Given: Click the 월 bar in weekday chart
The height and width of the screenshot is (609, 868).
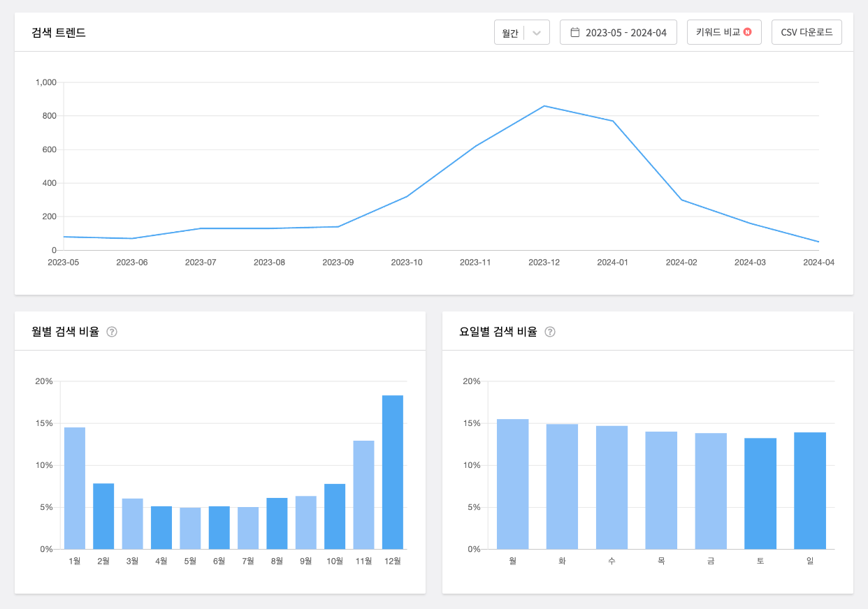Looking at the screenshot, I should pyautogui.click(x=513, y=484).
